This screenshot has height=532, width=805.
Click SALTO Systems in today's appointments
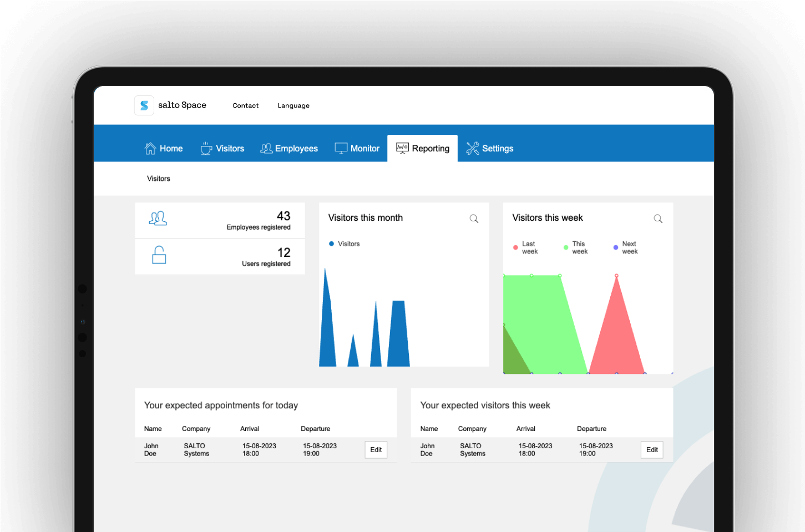196,450
